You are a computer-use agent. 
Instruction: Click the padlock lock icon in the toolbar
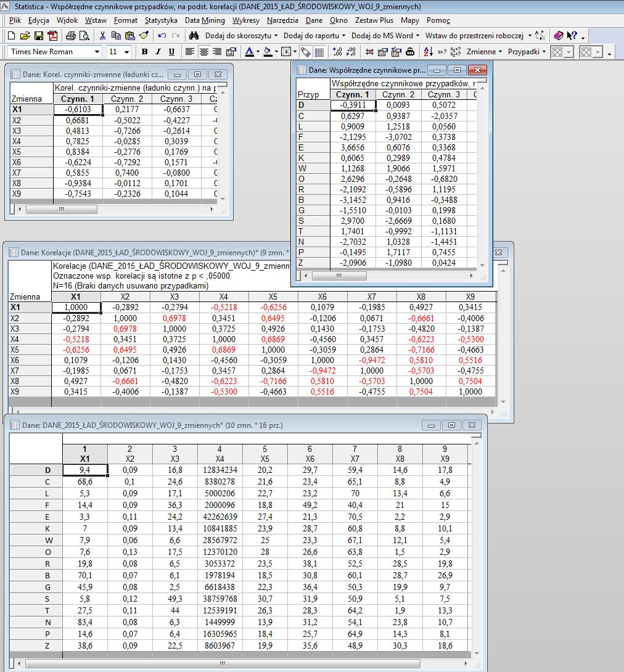click(x=410, y=52)
